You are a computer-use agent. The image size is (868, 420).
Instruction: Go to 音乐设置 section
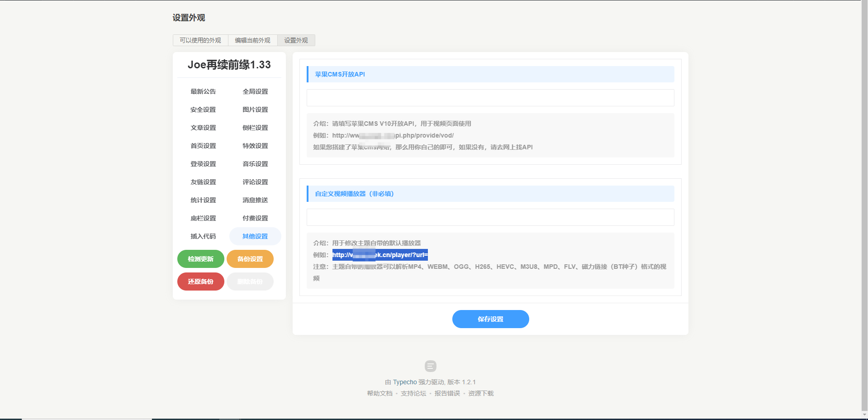255,164
